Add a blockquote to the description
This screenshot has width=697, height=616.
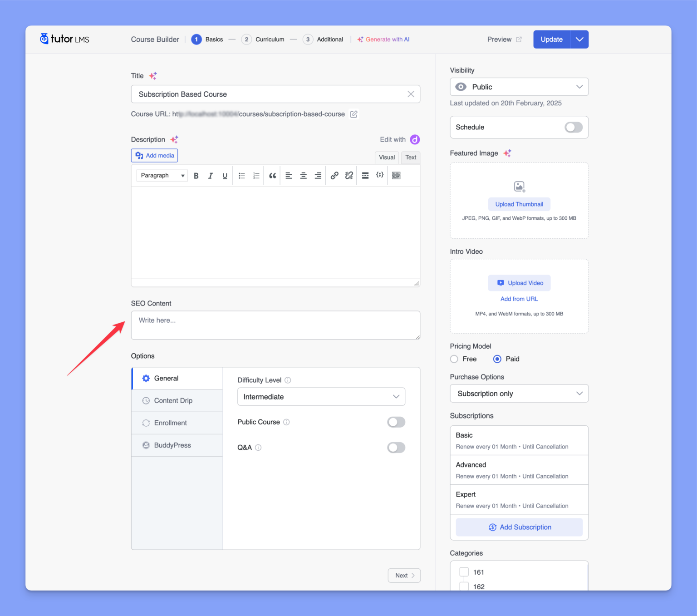[x=272, y=175]
